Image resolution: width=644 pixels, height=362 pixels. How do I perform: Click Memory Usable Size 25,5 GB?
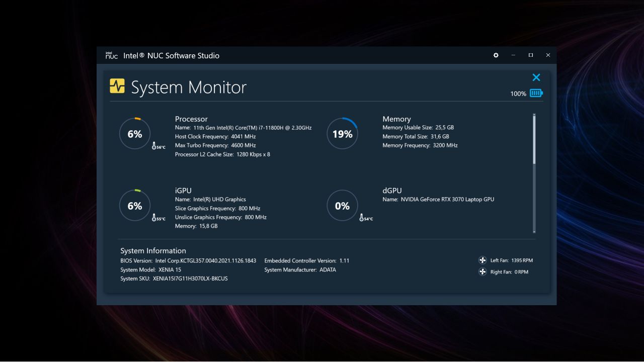(x=418, y=128)
